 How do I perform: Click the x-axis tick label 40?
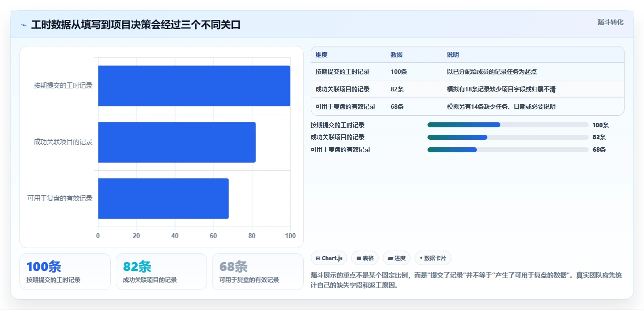tap(175, 236)
